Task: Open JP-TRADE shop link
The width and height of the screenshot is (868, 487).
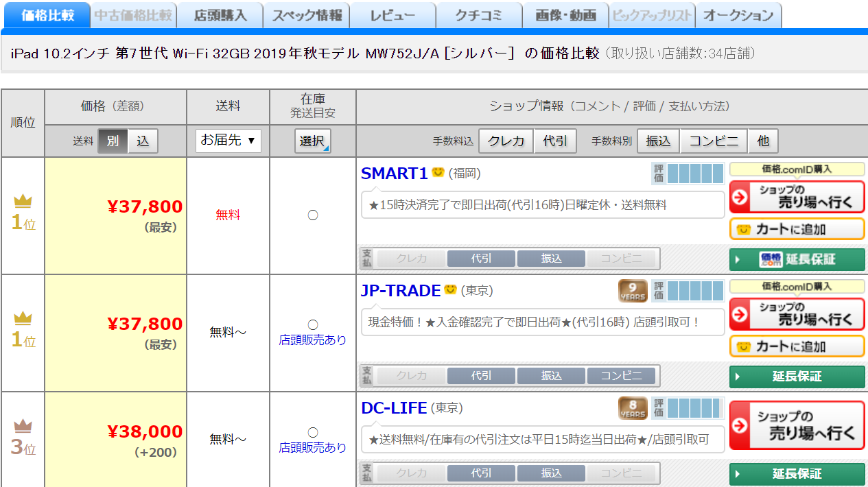Action: pos(401,291)
